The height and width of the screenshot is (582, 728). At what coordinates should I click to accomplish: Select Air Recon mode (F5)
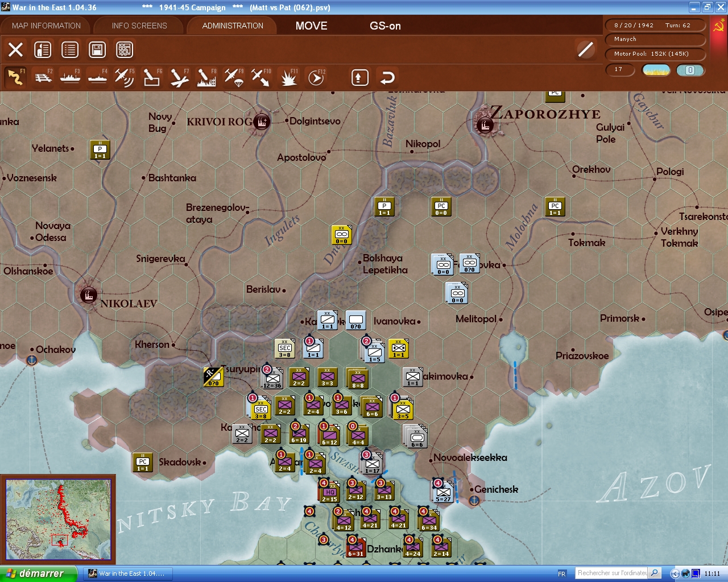pyautogui.click(x=125, y=77)
